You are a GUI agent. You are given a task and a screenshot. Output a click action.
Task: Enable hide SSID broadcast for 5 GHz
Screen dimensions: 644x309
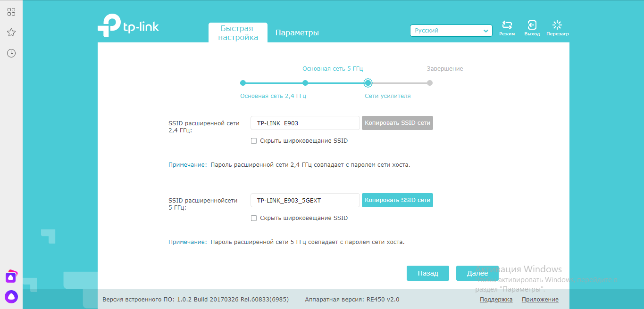(x=254, y=218)
